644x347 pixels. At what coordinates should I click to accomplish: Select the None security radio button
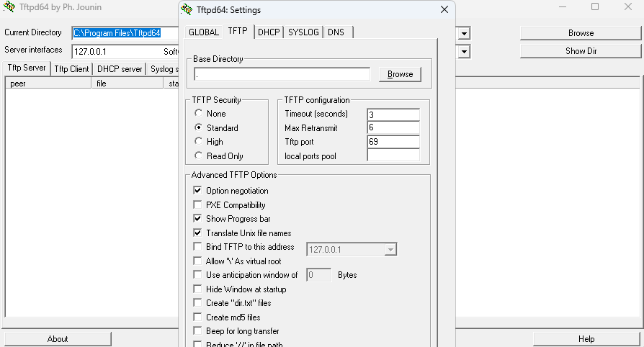[x=198, y=113]
